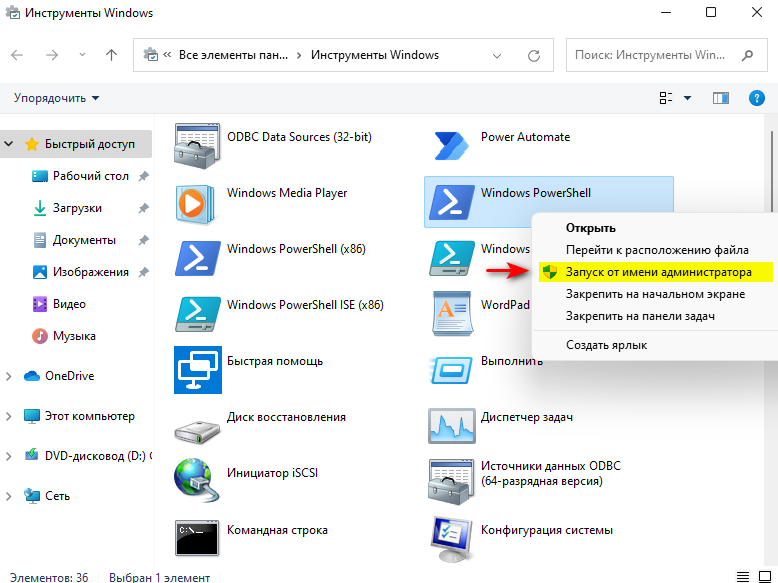Go back with the left arrow
The height and width of the screenshot is (583, 778).
point(17,55)
